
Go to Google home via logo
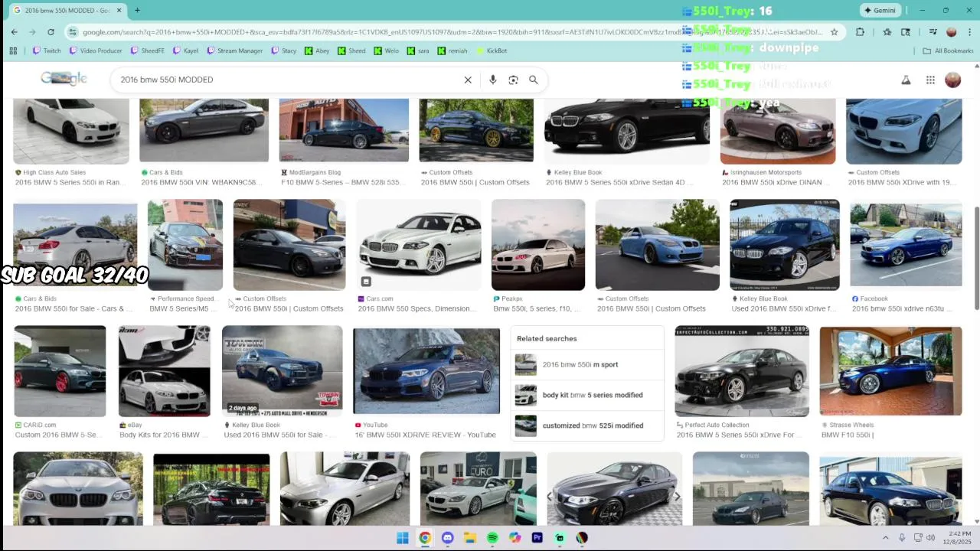point(64,79)
